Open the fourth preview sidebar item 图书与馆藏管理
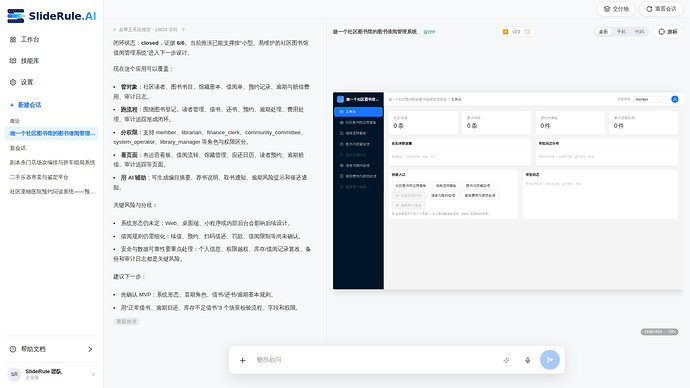690x388 pixels. [x=358, y=144]
